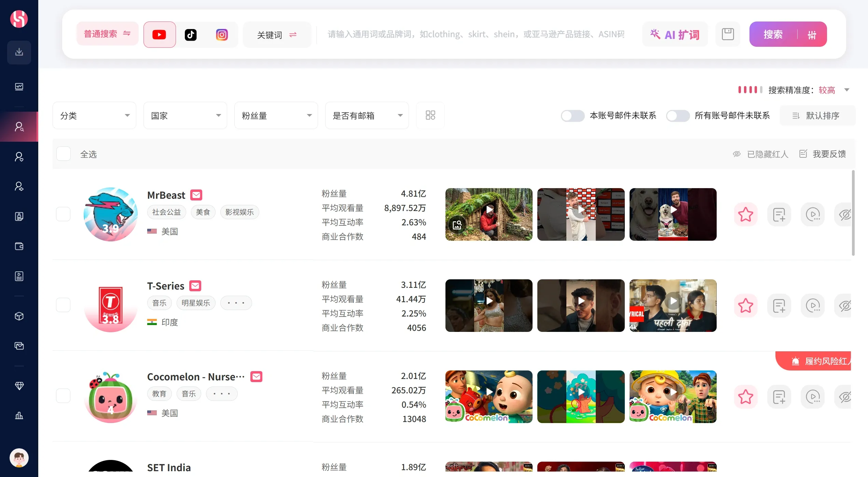Screen dimensions: 868x477
Task: Click the MrBeast avatar image
Action: click(x=111, y=214)
